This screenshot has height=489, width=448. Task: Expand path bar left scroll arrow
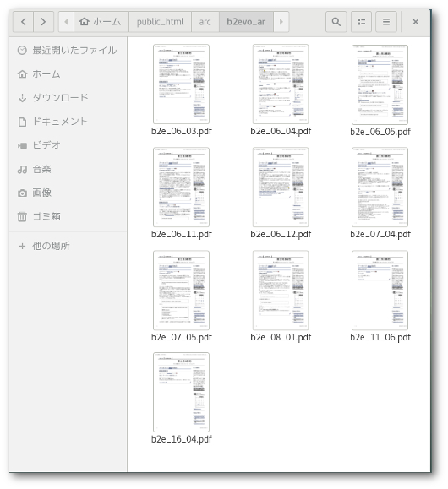66,22
